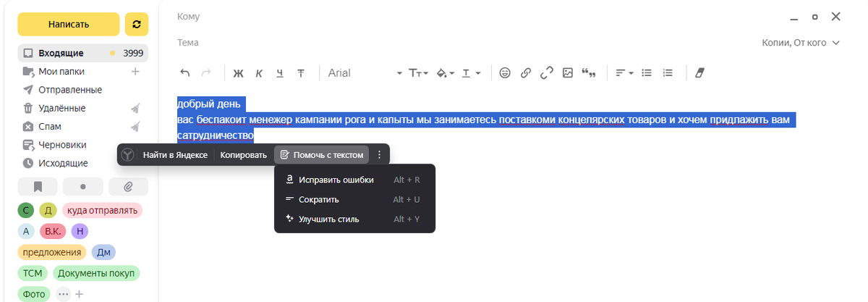868x302 pixels.
Task: Select the предложения label
Action: pos(51,252)
